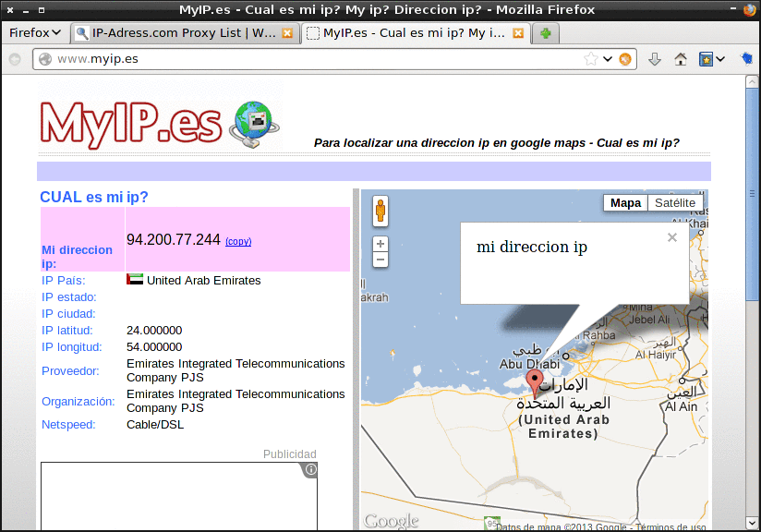The height and width of the screenshot is (532, 761).
Task: Zoom out on the map with minus
Action: [x=380, y=260]
